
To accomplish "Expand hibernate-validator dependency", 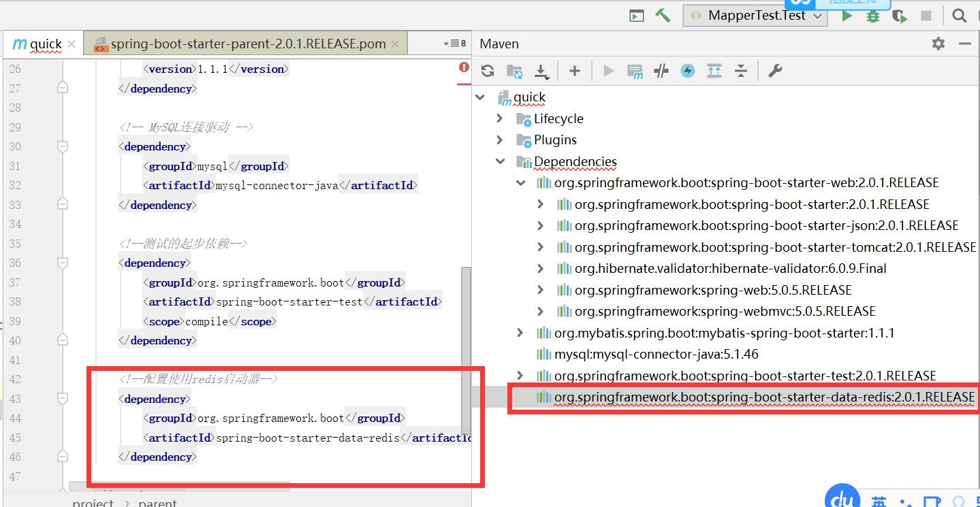I will pos(541,268).
